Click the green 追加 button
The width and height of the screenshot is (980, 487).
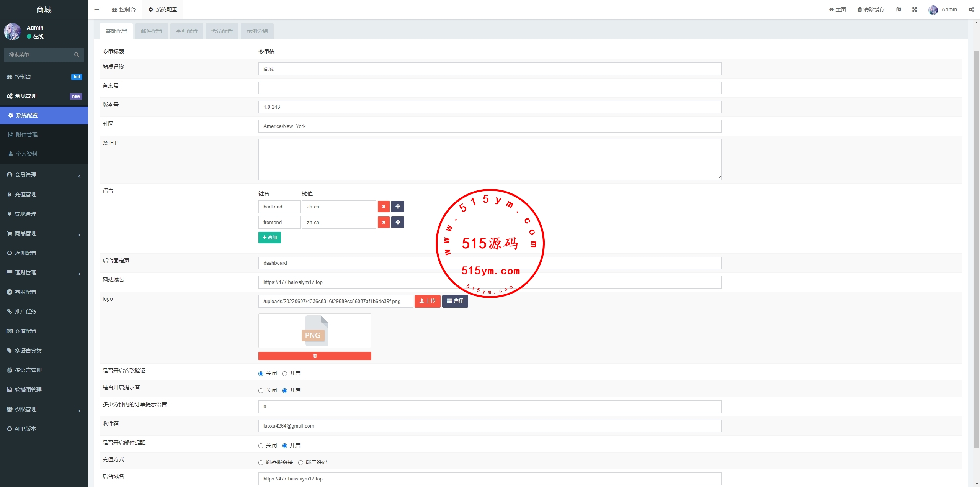point(269,238)
